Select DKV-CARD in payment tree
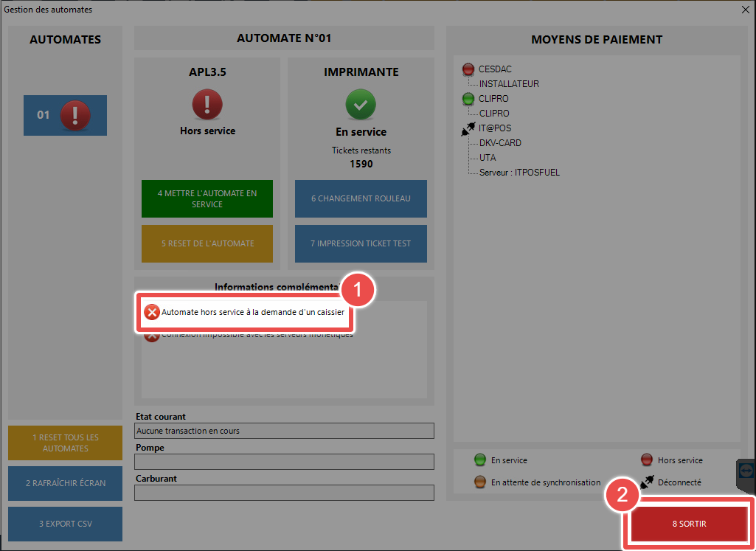The height and width of the screenshot is (551, 756). pos(500,143)
